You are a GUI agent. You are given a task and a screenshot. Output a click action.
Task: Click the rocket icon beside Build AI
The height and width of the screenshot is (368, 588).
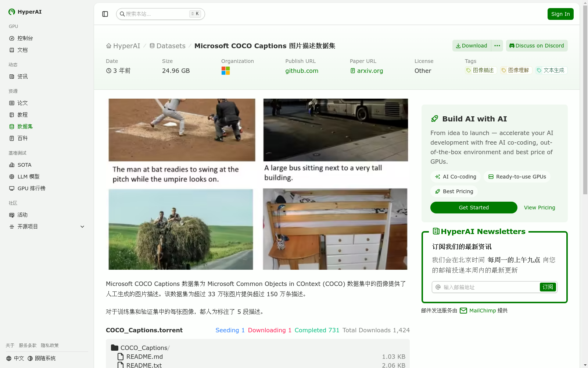434,119
